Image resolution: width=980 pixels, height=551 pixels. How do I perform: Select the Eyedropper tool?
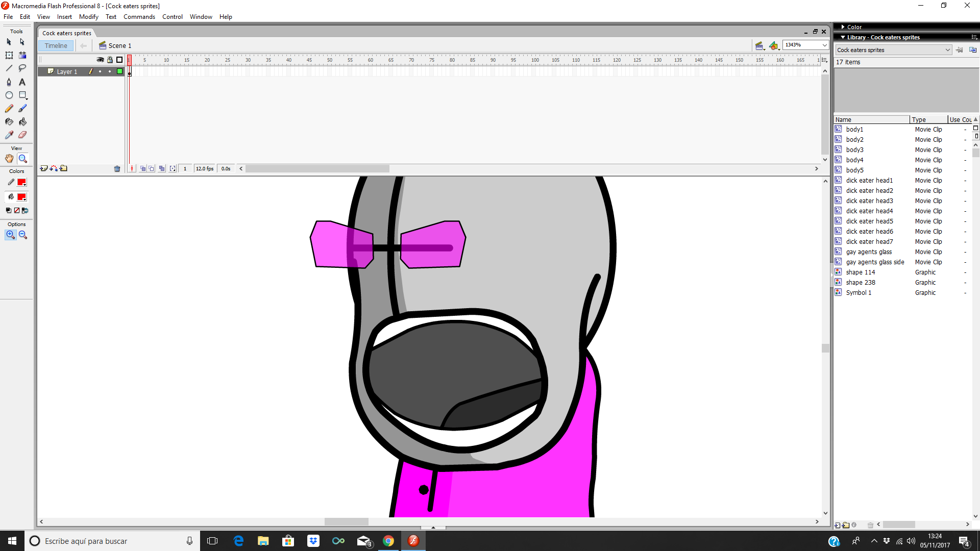(9, 135)
